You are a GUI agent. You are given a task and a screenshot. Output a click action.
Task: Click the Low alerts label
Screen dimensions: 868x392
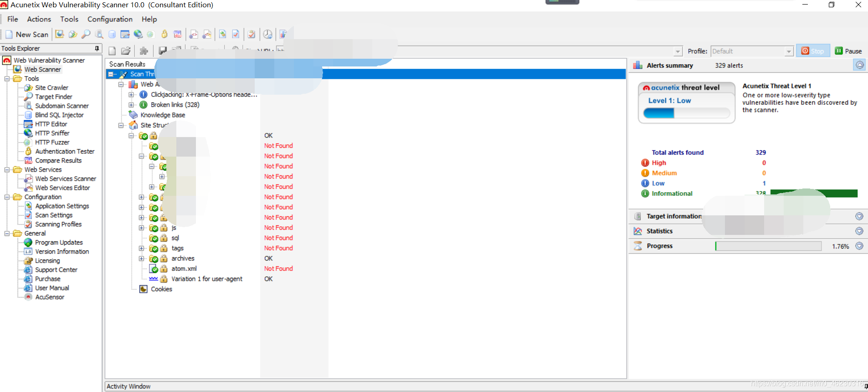click(x=658, y=183)
